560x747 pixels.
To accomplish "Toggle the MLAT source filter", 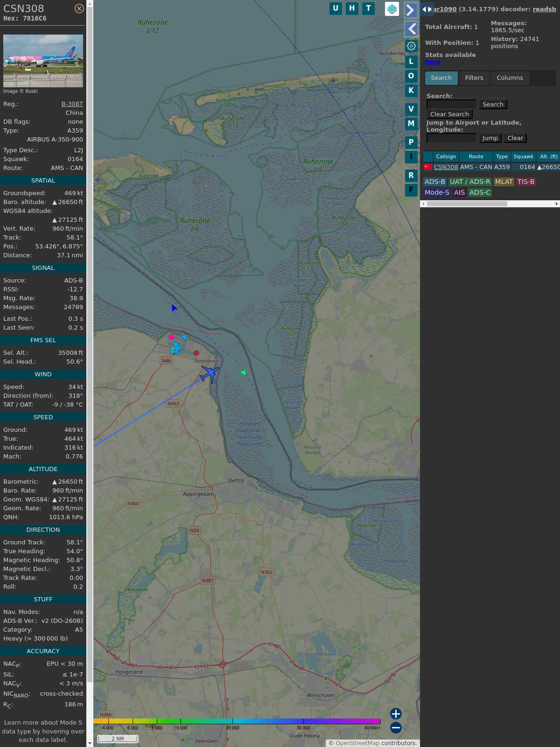I will pos(504,182).
